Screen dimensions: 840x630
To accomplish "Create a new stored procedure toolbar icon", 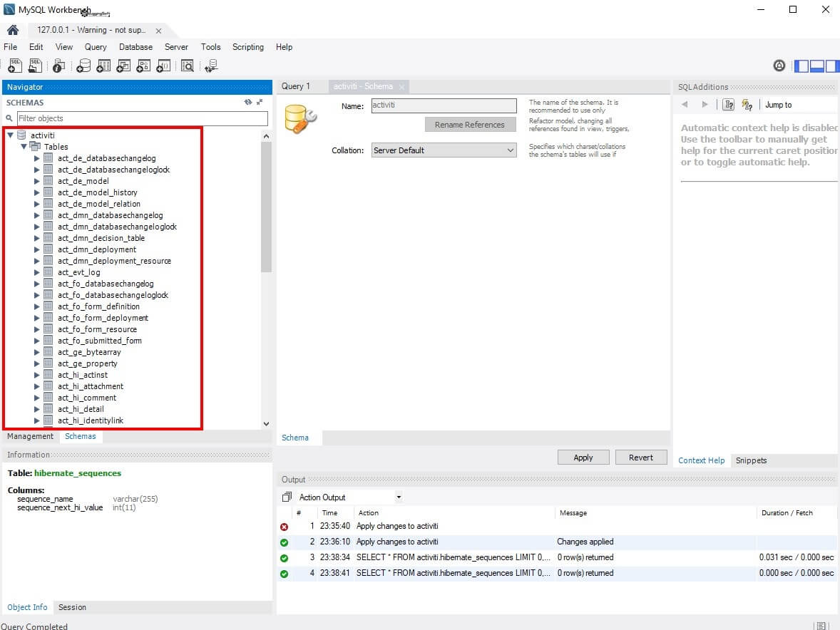I will tap(143, 66).
